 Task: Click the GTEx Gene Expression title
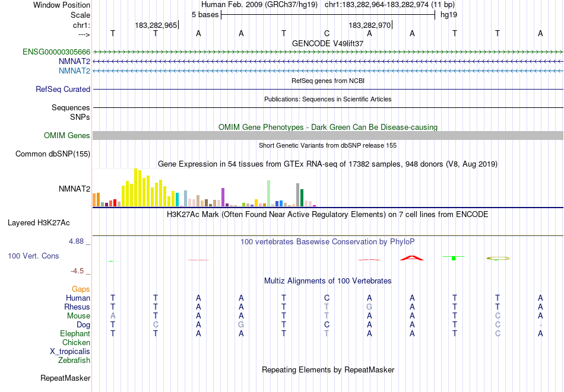click(x=328, y=164)
